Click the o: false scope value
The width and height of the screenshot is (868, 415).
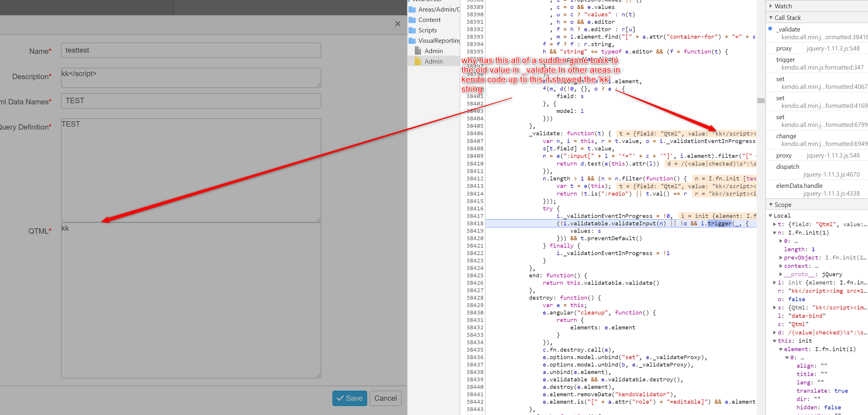pos(791,299)
